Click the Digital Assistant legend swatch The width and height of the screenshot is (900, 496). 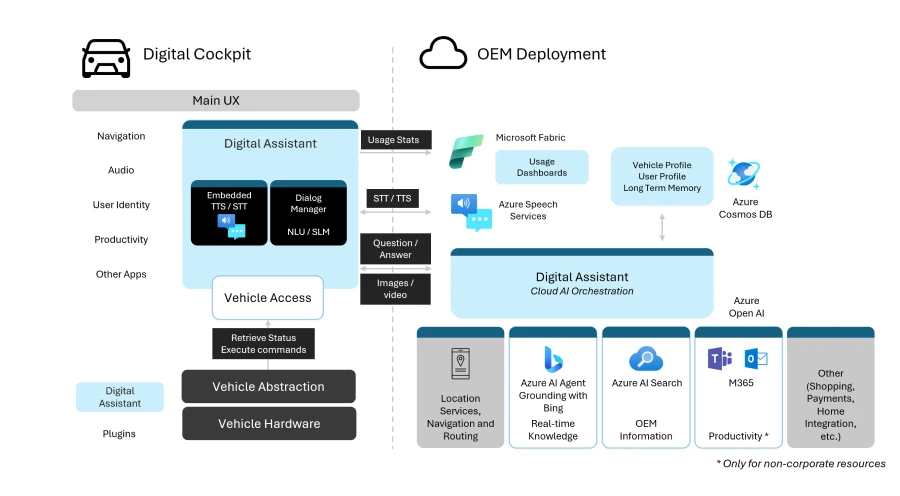120,397
